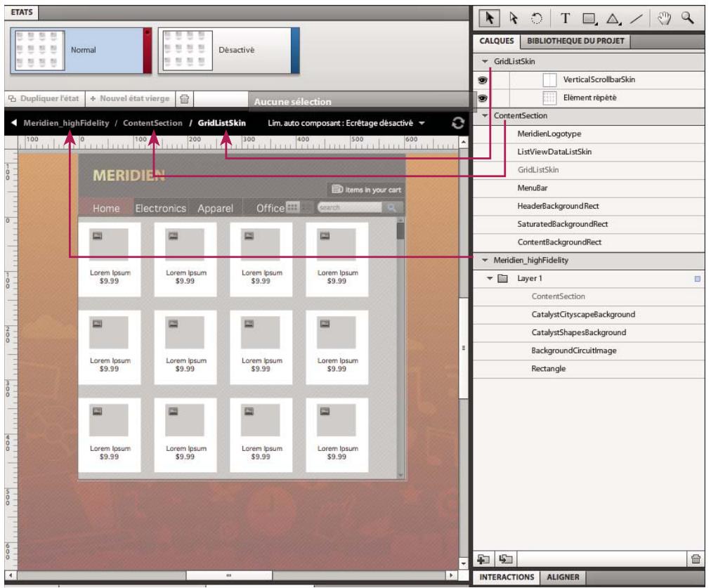This screenshot has height=588, width=711.
Task: Select the Selection arrow tool
Action: 489,18
